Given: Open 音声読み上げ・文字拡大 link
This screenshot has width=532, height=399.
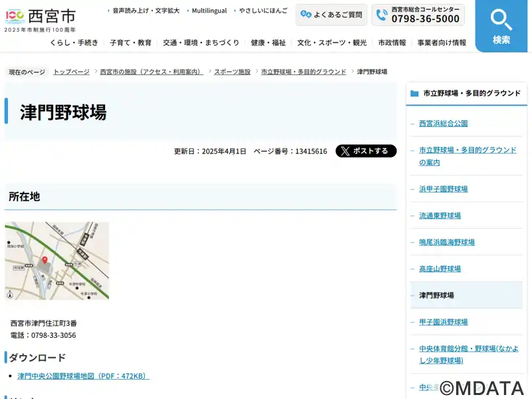Looking at the screenshot, I should [x=146, y=11].
